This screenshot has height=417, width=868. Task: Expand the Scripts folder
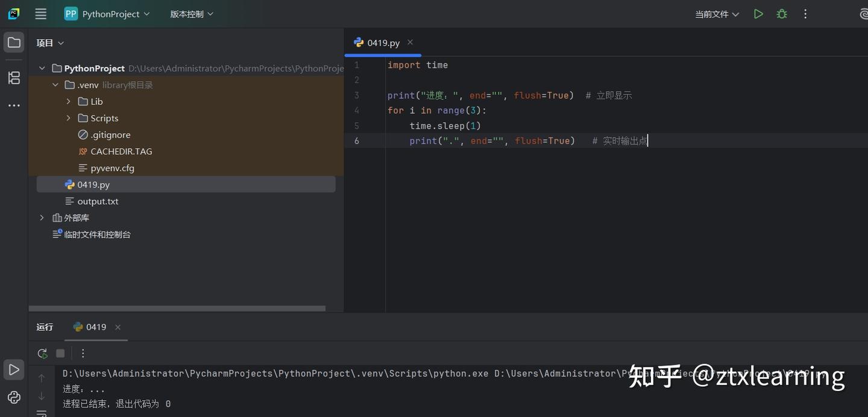68,118
